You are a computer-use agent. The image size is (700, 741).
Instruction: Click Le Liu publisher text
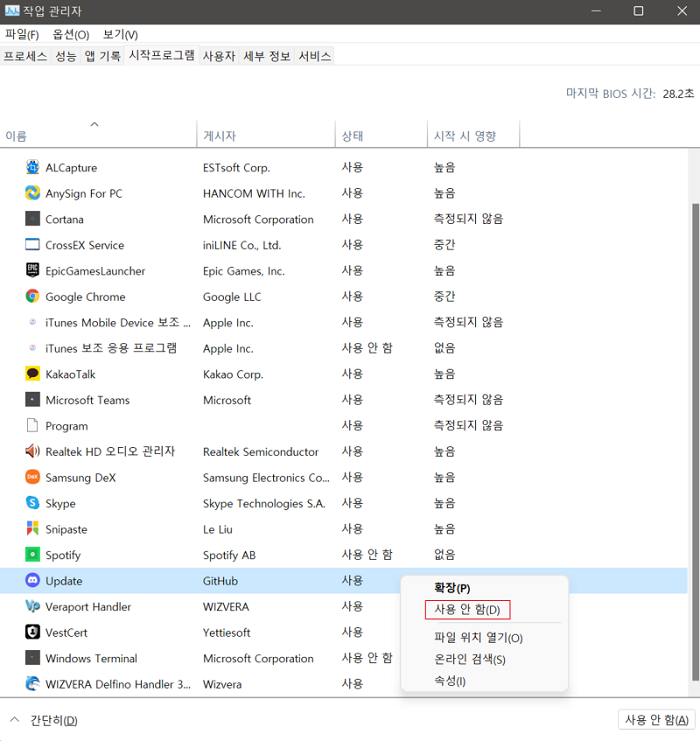[218, 529]
